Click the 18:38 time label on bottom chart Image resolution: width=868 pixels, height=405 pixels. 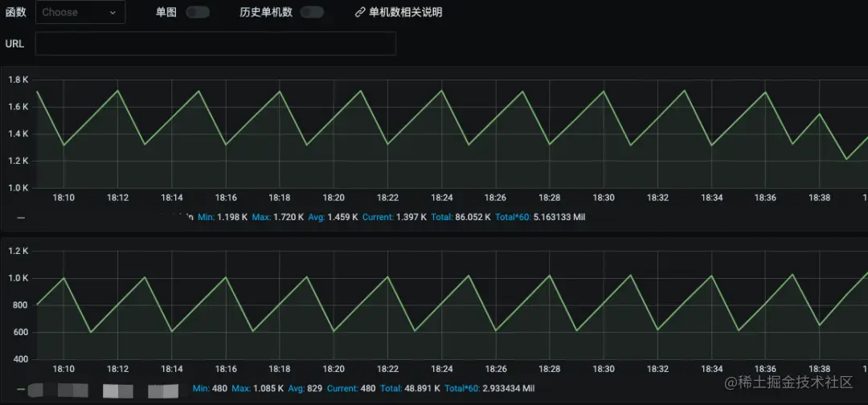pos(819,369)
